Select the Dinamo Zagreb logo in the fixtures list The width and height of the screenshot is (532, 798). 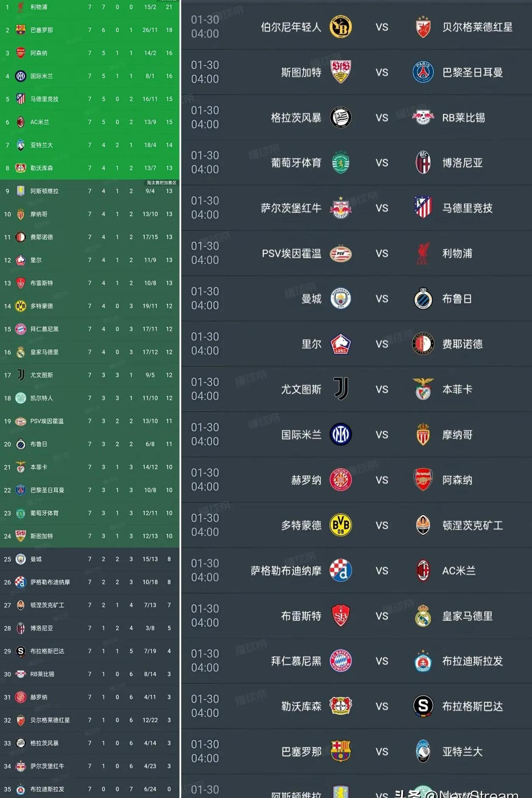point(340,570)
